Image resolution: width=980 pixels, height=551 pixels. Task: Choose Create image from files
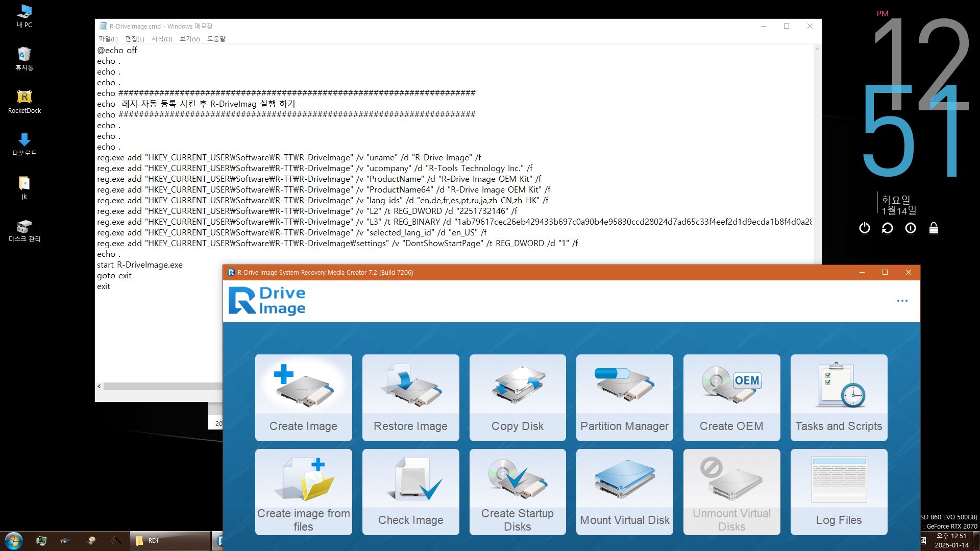pos(303,492)
